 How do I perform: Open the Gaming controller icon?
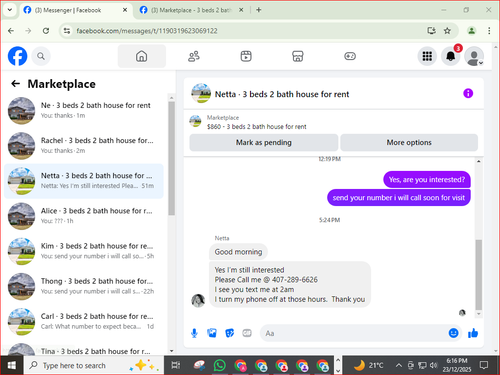pos(350,56)
